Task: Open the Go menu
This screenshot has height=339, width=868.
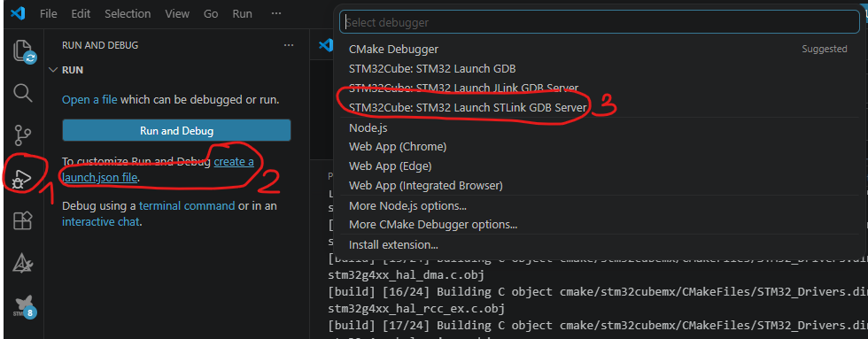Action: (x=211, y=14)
